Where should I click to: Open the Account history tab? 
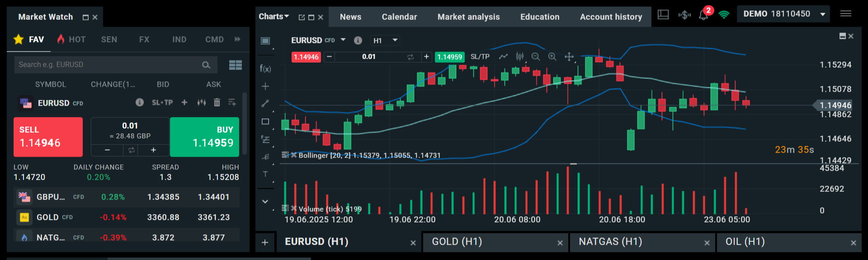tap(611, 17)
